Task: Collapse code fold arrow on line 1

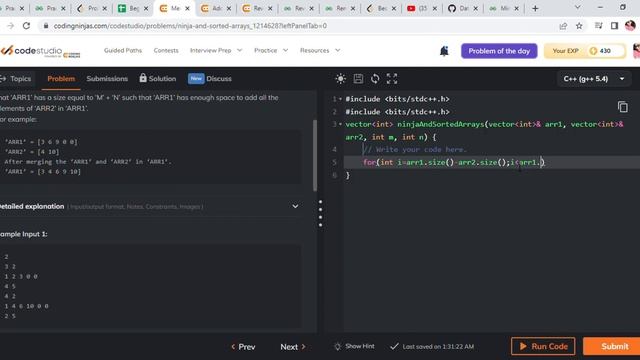Action: [341, 99]
